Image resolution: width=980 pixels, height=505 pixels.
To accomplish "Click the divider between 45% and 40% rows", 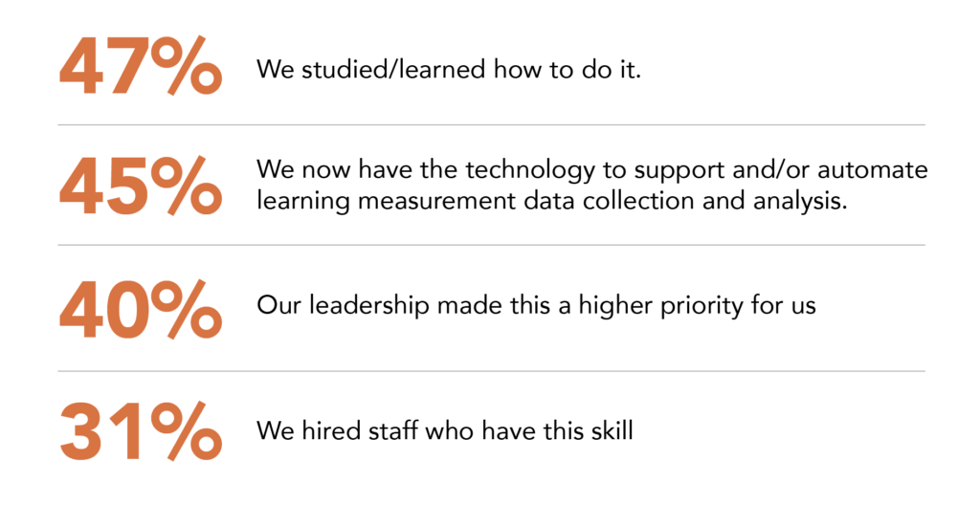I will (492, 245).
